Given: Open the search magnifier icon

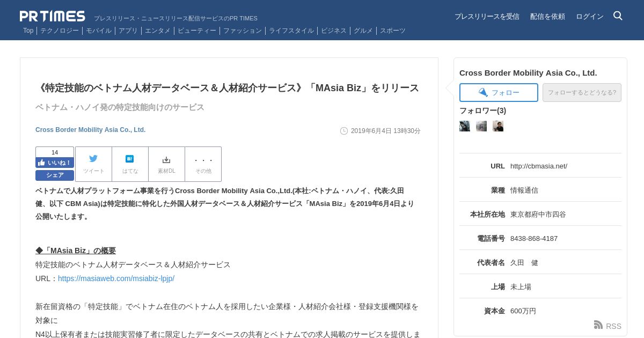Looking at the screenshot, I should (618, 16).
